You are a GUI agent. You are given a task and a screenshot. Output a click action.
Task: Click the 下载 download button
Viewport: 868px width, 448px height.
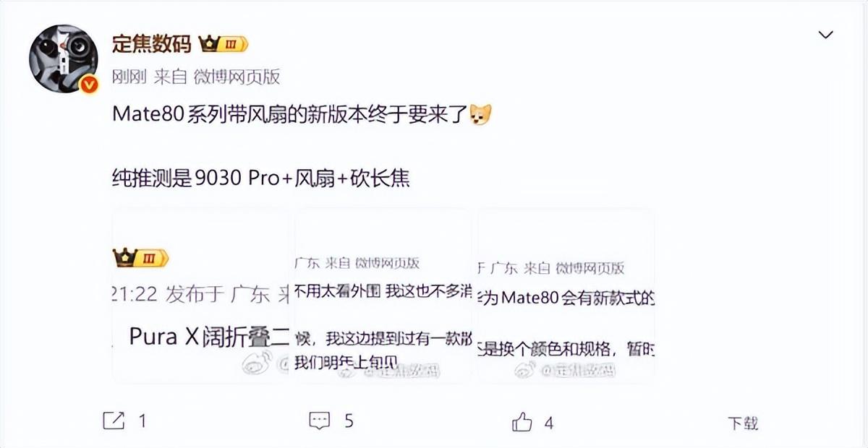743,423
